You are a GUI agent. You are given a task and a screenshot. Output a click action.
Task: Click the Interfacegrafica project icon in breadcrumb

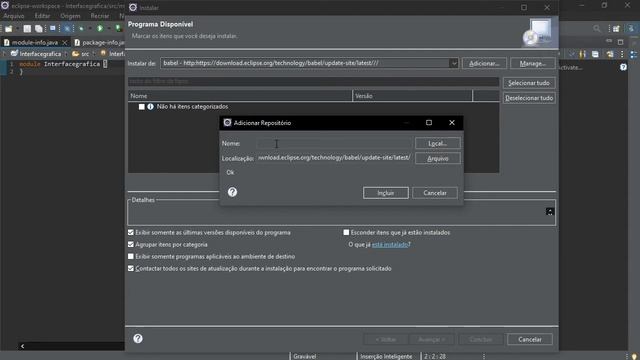tap(14, 53)
